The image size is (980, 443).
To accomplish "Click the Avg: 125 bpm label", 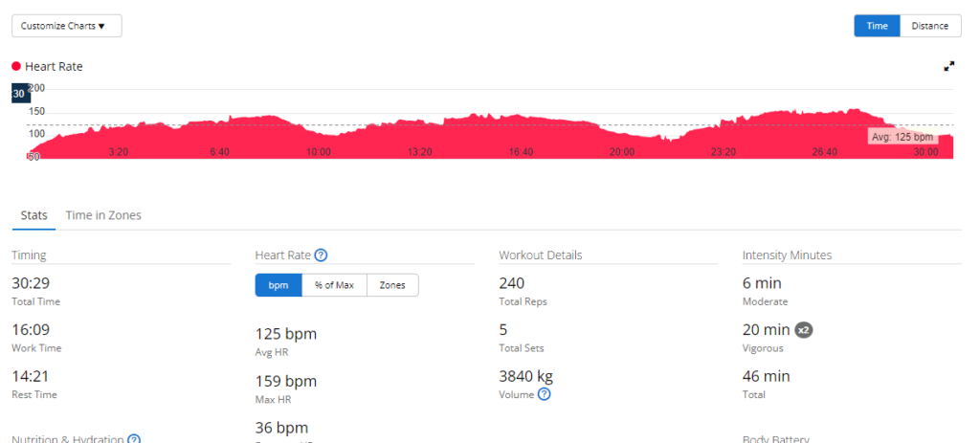I will click(x=902, y=138).
